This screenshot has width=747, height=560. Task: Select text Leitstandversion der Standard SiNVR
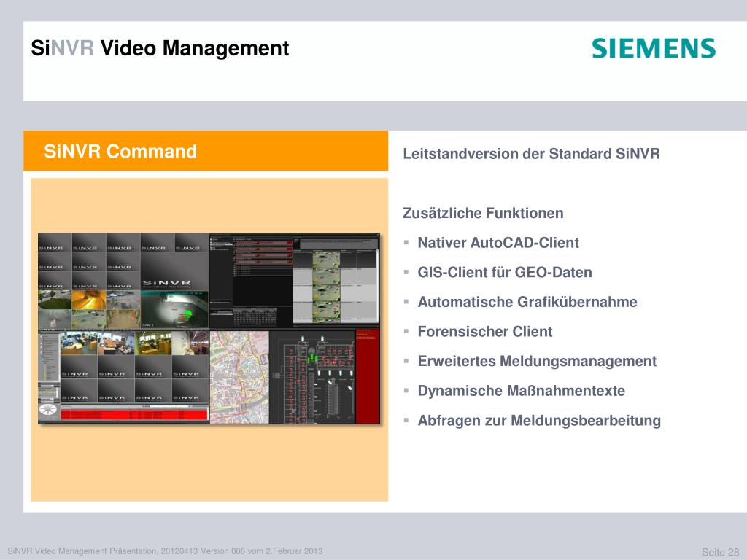point(531,154)
